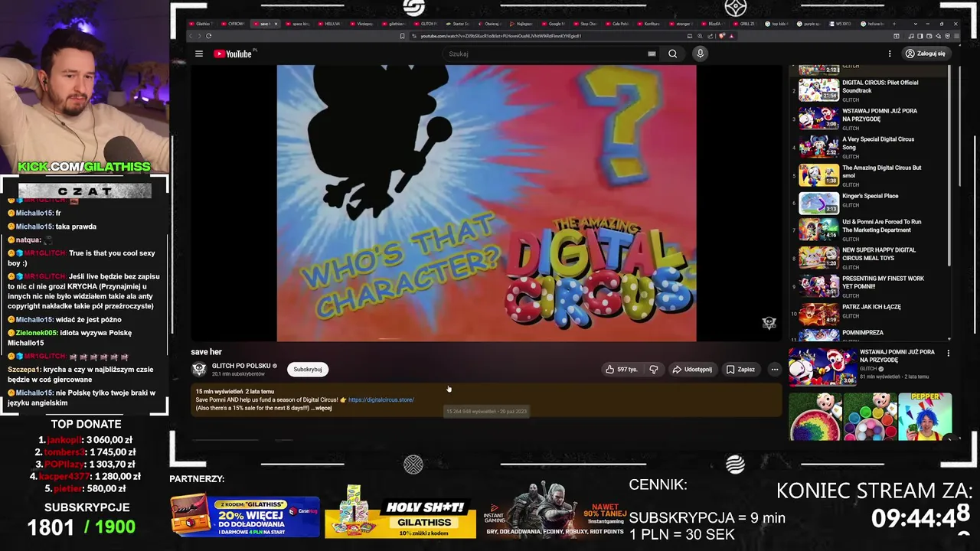Screen dimensions: 980x551
Task: Switch to the Google browser tab
Action: [553, 24]
